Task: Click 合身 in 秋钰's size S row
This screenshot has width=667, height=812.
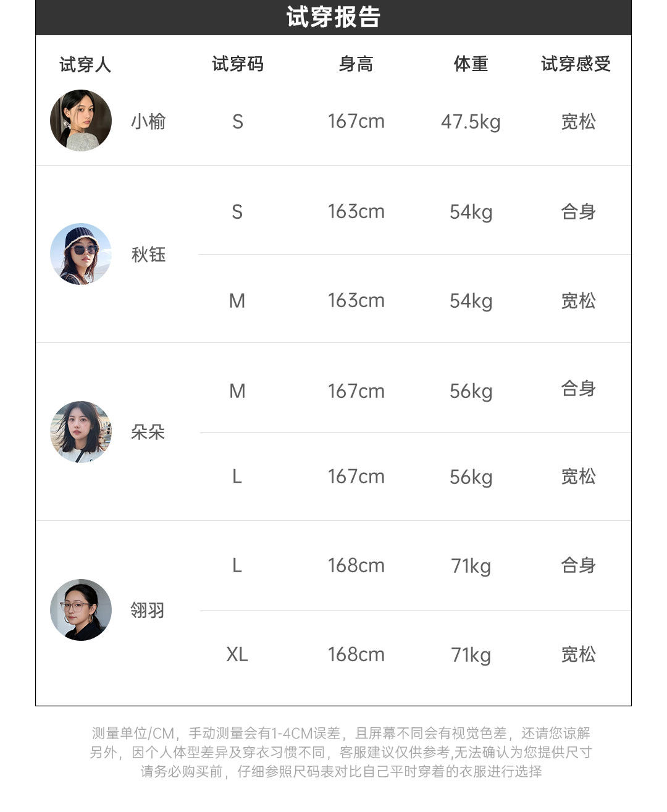Action: tap(578, 212)
